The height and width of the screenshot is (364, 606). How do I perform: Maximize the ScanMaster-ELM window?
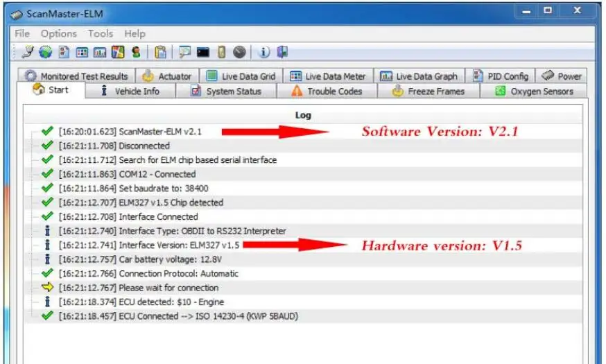[548, 11]
